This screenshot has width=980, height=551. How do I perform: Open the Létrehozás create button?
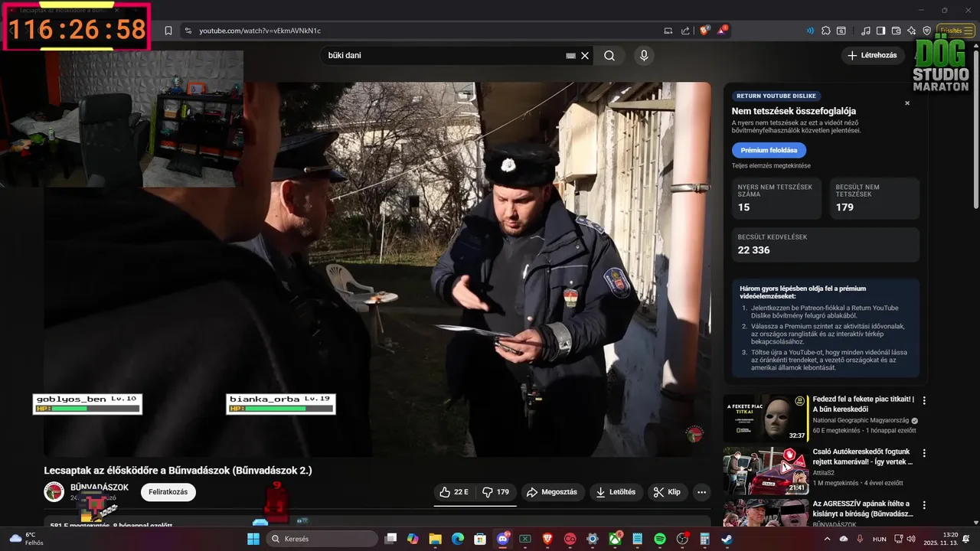coord(872,55)
